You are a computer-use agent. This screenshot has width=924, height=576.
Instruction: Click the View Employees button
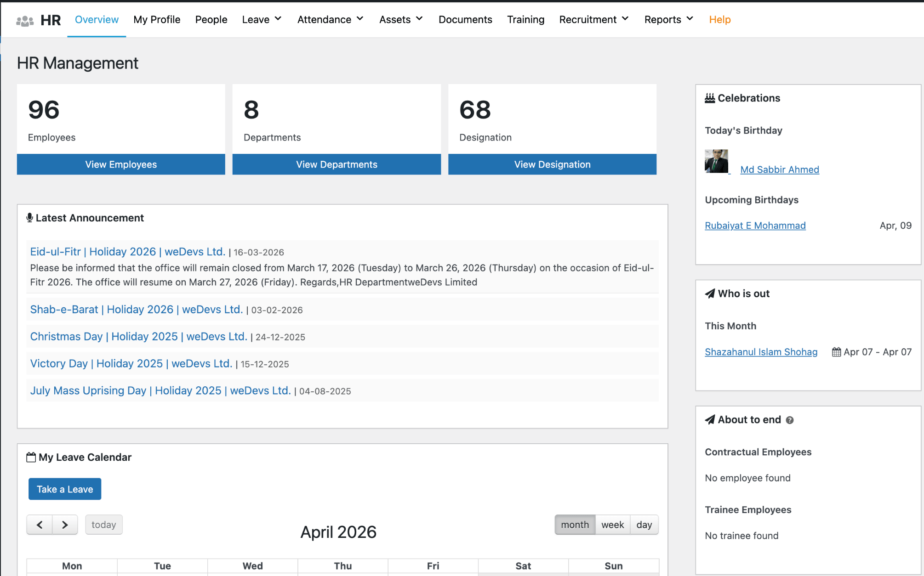121,164
